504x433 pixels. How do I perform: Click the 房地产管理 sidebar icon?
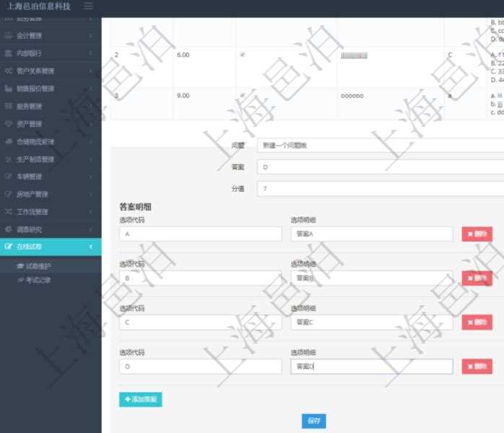(9, 194)
